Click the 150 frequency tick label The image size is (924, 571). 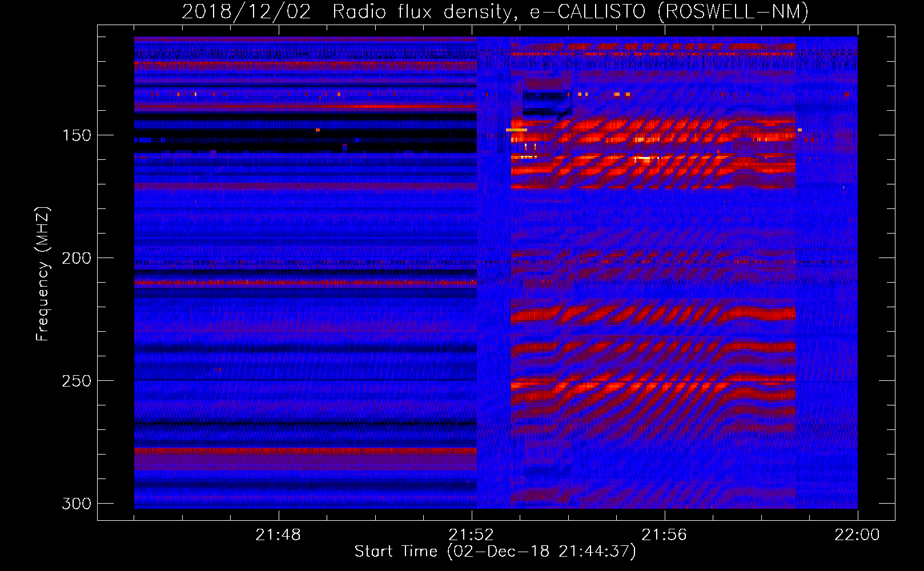coord(76,135)
